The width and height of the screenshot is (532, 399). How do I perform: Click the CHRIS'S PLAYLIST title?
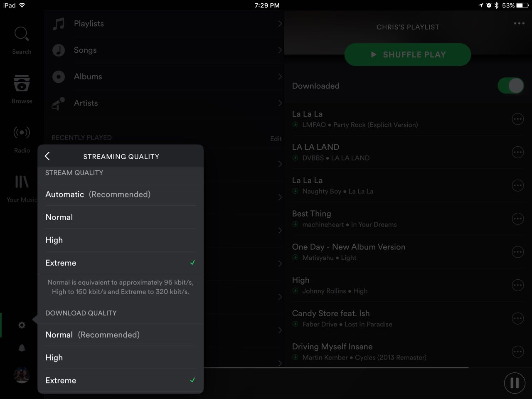click(x=408, y=27)
